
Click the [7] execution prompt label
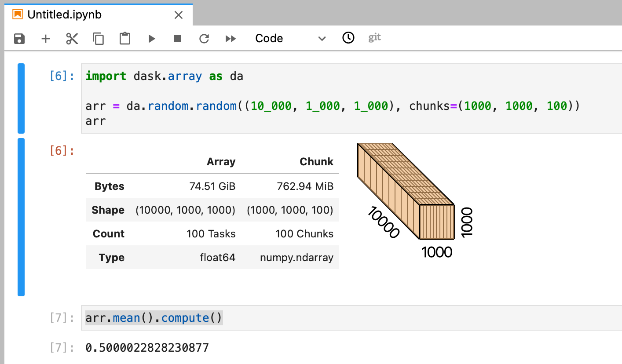(x=62, y=318)
